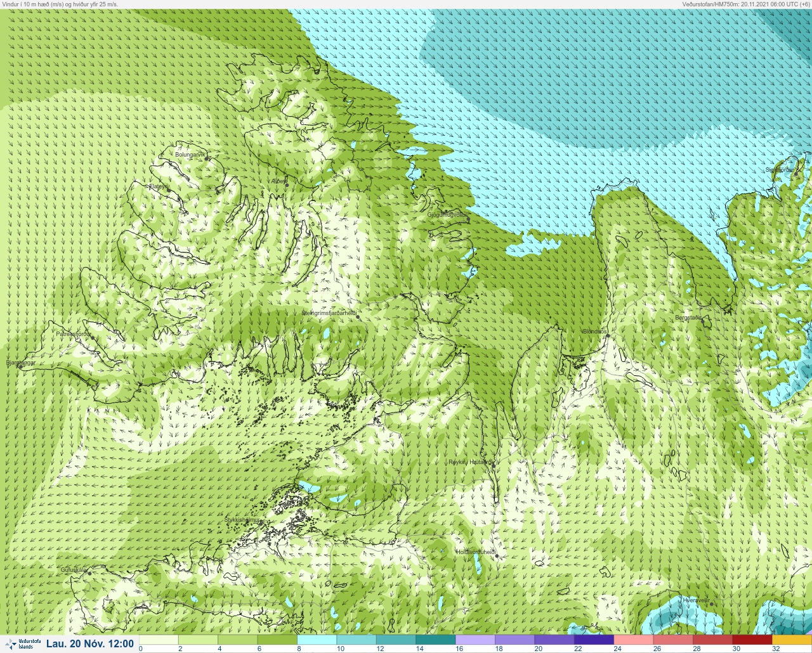Click the Veðurstofa Íslands logo
This screenshot has width=812, height=653.
click(x=22, y=643)
